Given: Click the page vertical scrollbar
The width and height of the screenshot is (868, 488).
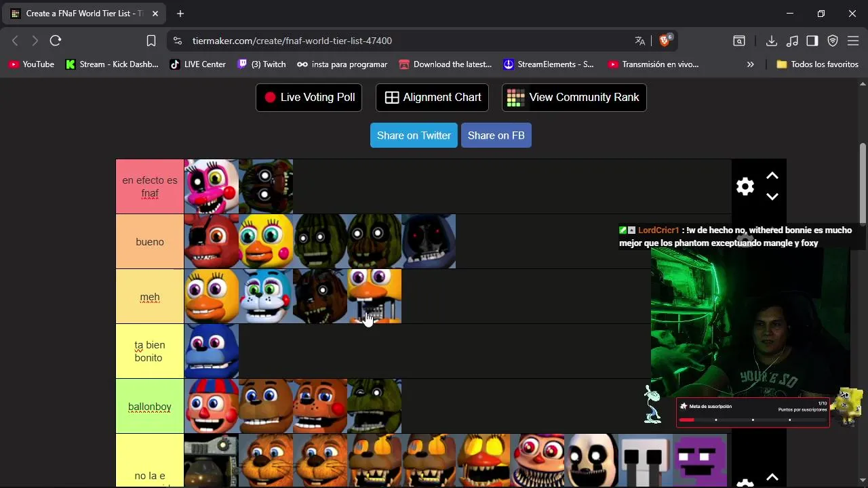Looking at the screenshot, I should coord(863,183).
